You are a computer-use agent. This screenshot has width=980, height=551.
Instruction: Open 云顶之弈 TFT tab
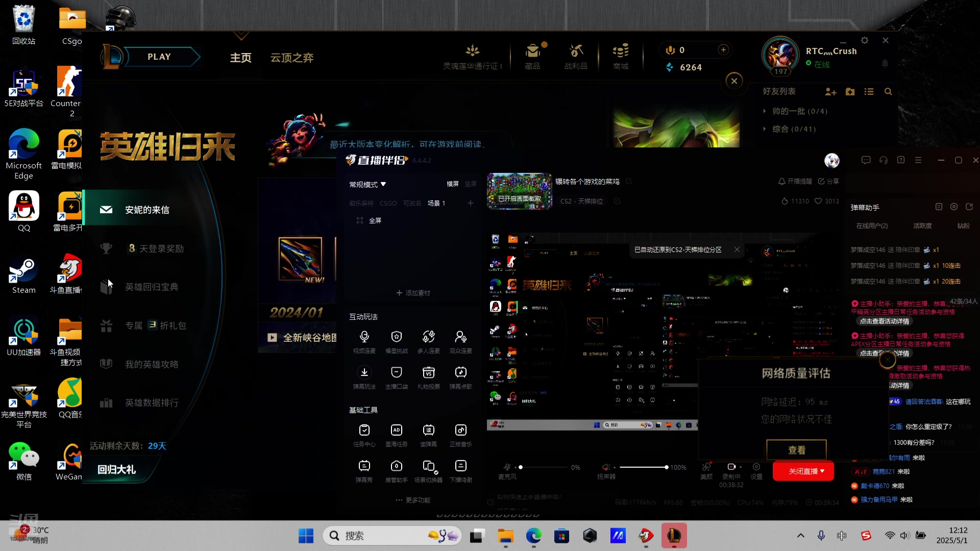(x=292, y=58)
